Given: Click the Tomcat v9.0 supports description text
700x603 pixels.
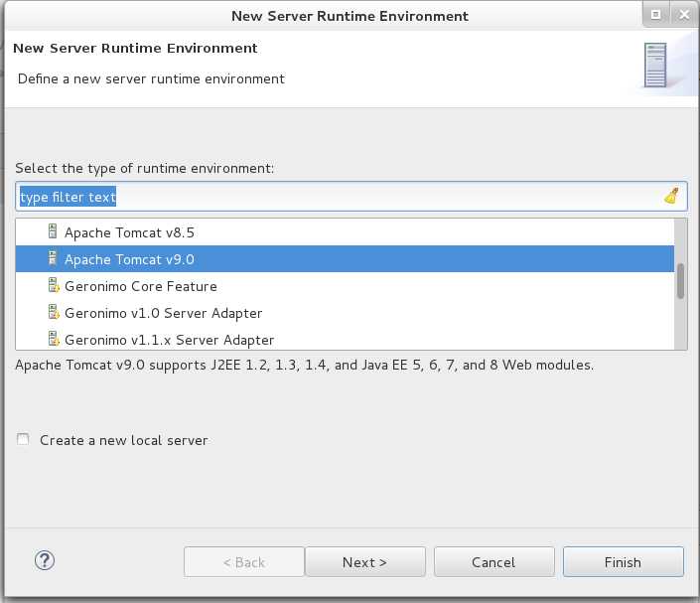Looking at the screenshot, I should 305,366.
